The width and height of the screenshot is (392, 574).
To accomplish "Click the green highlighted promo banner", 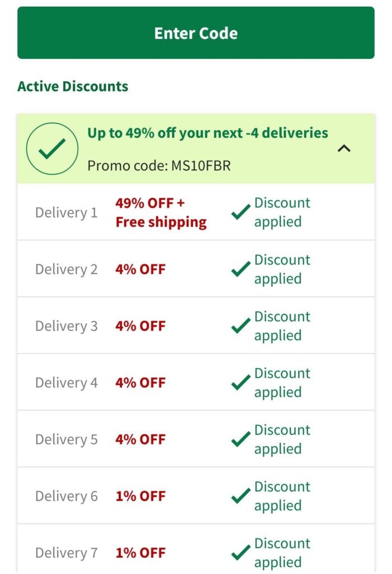I will [x=196, y=148].
